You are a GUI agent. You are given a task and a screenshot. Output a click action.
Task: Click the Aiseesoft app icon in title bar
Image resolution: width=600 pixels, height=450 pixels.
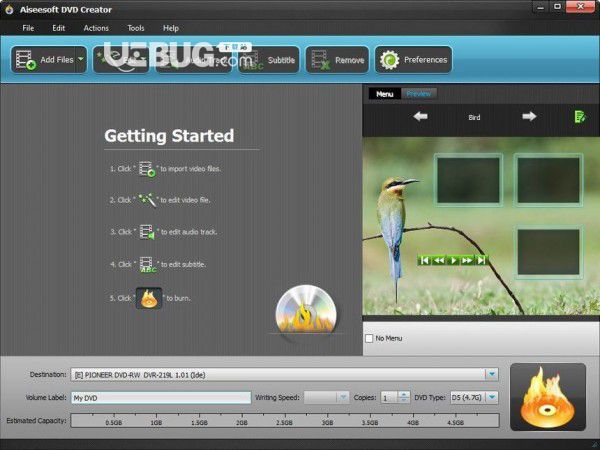pos(9,9)
